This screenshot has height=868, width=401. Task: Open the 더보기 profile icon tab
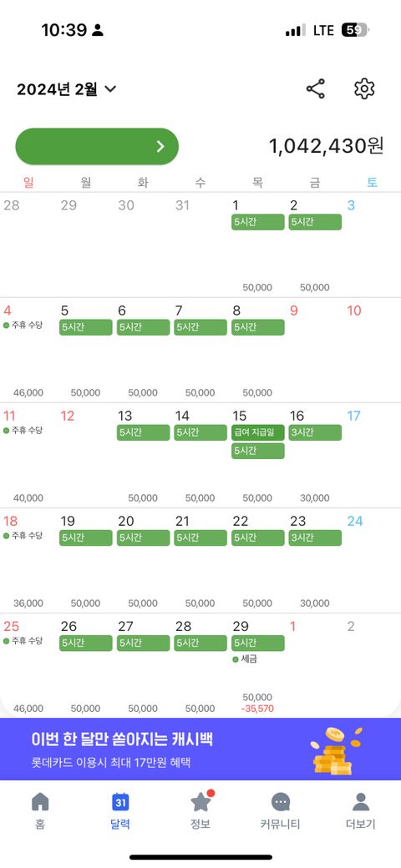coord(361,801)
